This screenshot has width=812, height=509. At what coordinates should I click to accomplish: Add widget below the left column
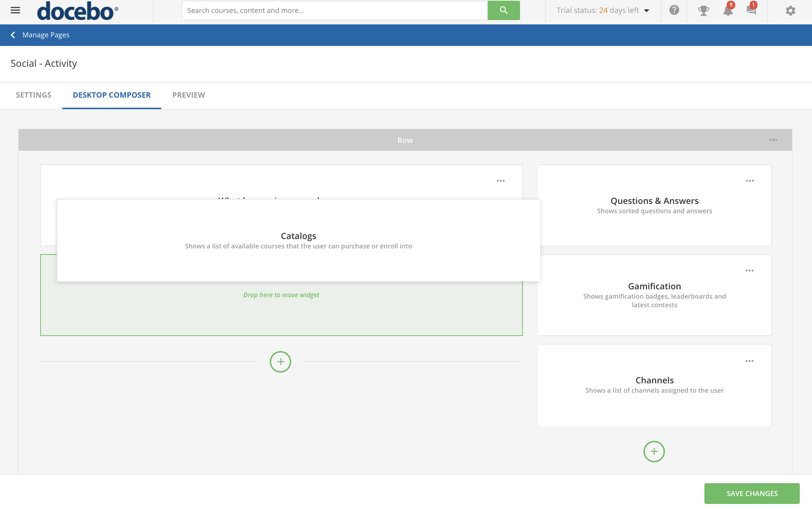tap(280, 362)
